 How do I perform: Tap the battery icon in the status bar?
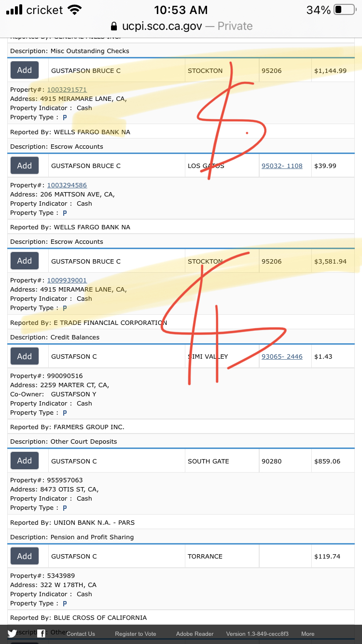(x=345, y=10)
